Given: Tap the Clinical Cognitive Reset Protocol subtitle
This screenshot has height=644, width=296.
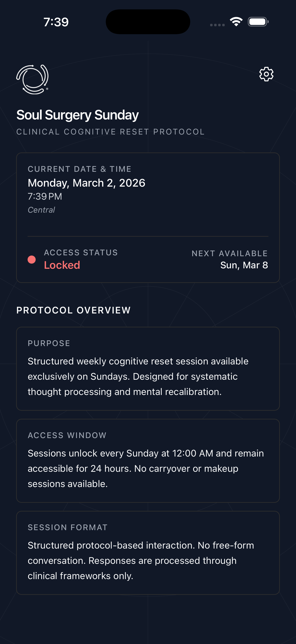Looking at the screenshot, I should [x=110, y=132].
